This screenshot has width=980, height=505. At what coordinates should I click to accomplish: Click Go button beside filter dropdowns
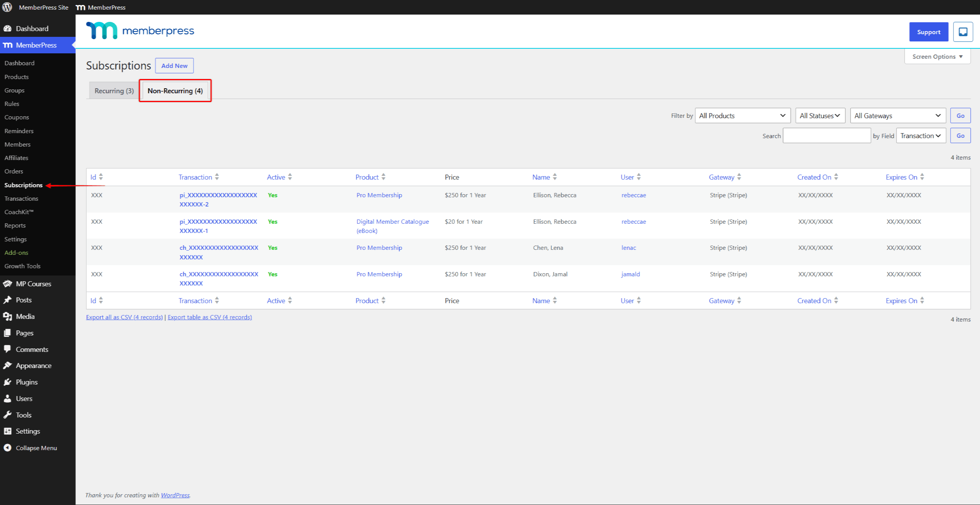pyautogui.click(x=960, y=116)
